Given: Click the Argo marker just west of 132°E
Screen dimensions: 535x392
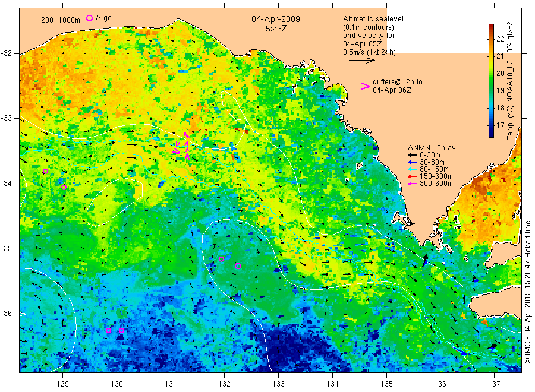Looking at the screenshot, I should click(x=222, y=260).
